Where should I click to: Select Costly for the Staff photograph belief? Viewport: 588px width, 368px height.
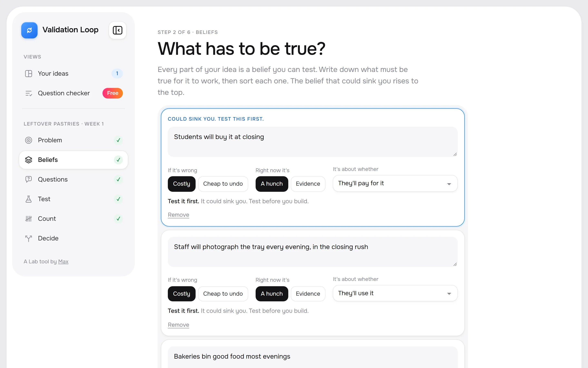tap(182, 294)
